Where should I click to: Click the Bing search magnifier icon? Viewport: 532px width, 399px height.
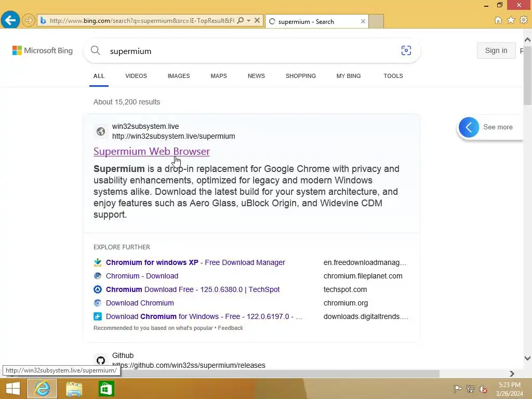click(96, 50)
